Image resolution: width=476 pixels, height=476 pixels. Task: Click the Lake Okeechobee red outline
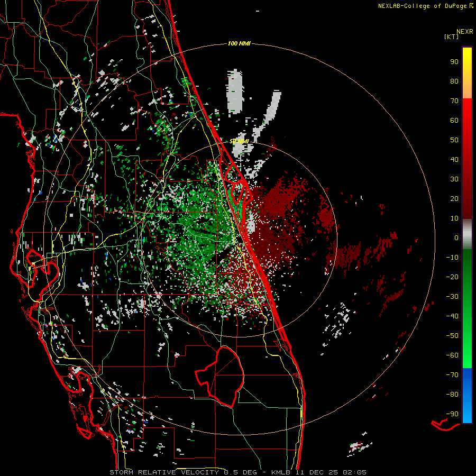coord(221,377)
